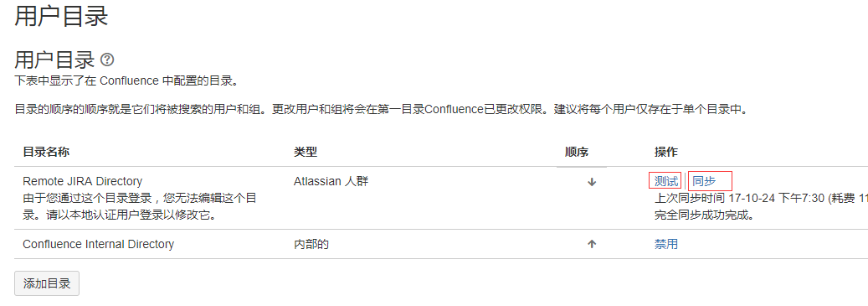The height and width of the screenshot is (306, 868).
Task: Select the 目录名称 column header
Action: point(46,152)
